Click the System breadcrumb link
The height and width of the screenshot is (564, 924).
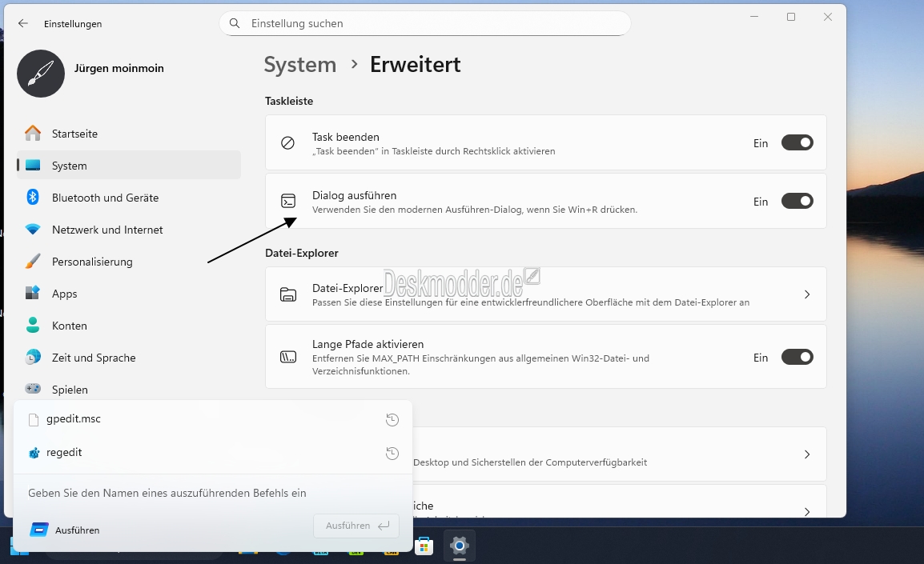[300, 65]
